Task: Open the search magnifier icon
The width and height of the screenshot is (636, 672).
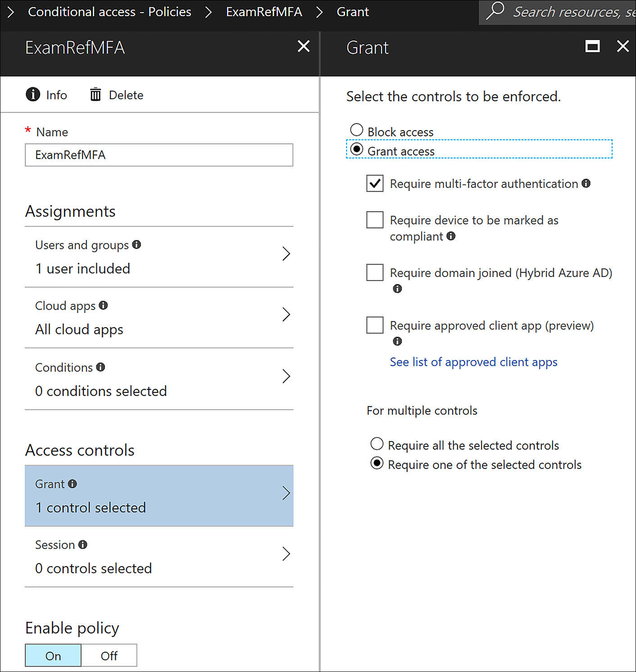Action: pos(495,11)
